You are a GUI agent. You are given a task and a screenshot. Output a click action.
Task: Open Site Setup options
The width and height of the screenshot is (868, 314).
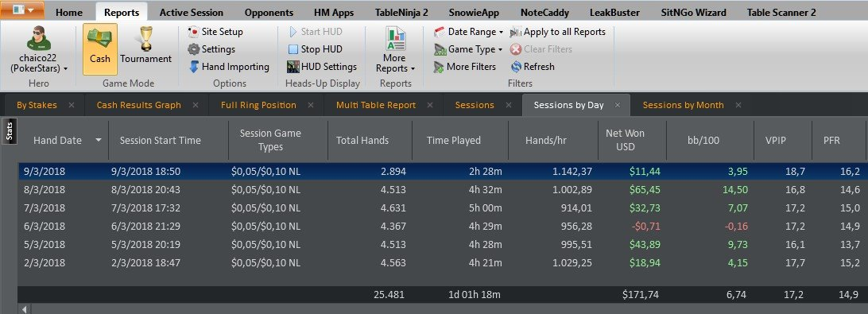215,32
